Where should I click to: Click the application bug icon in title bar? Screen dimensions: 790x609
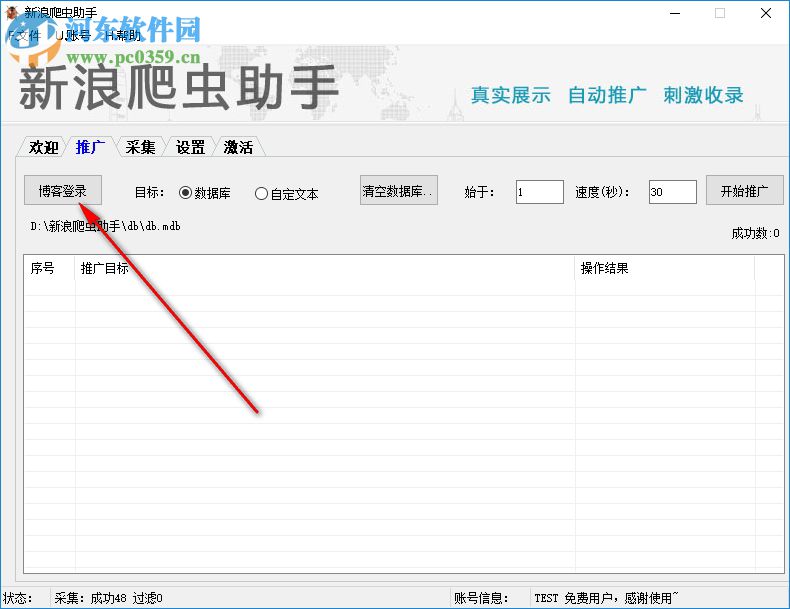[x=11, y=12]
